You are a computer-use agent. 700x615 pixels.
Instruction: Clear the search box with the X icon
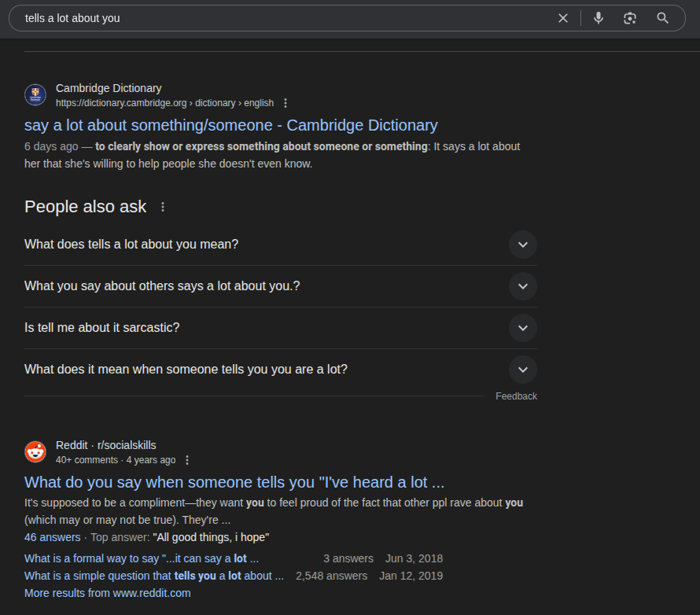click(563, 18)
